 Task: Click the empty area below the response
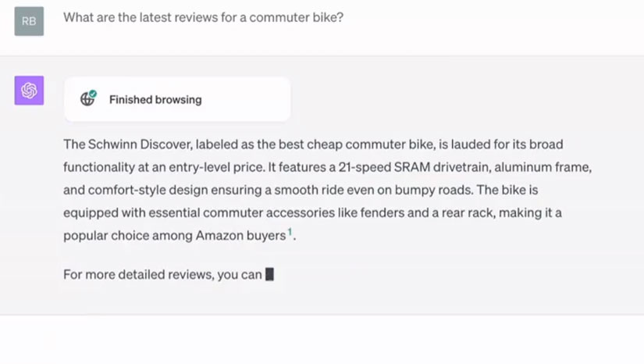[x=322, y=340]
